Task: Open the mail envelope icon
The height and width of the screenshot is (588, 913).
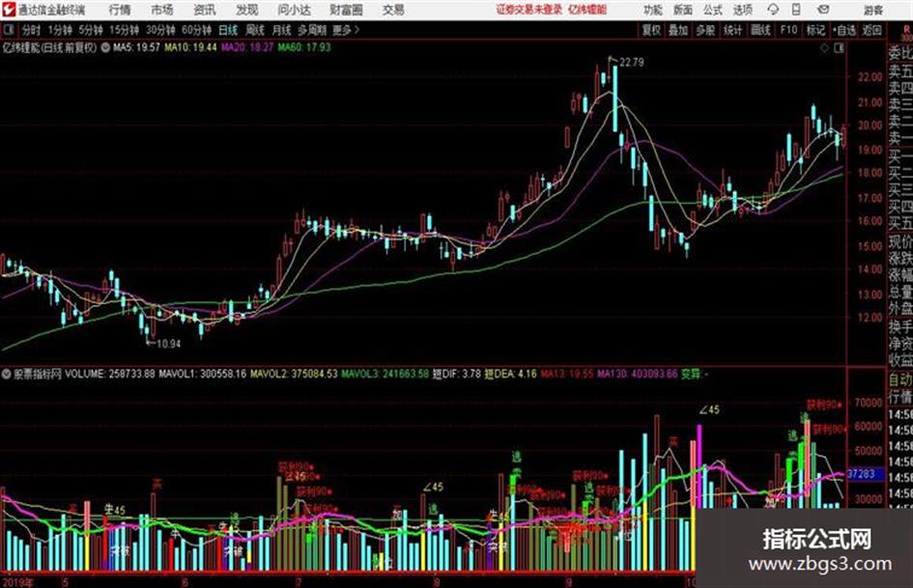Action: [823, 10]
